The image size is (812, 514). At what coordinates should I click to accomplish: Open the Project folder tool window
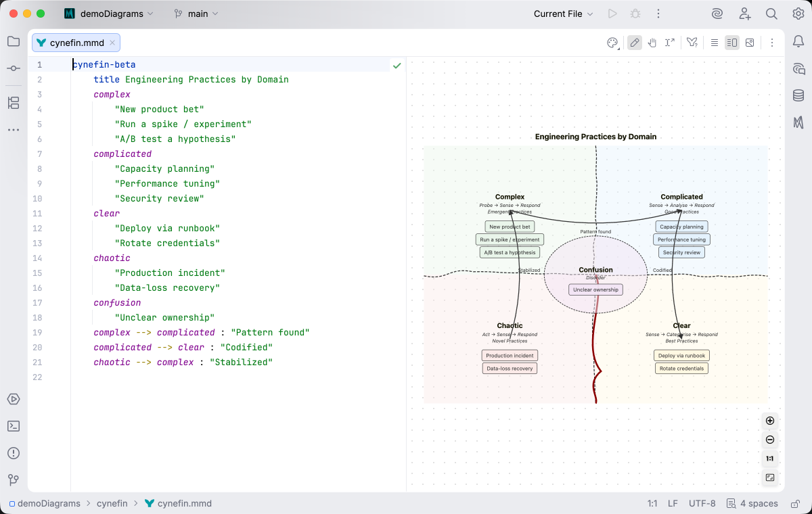14,41
